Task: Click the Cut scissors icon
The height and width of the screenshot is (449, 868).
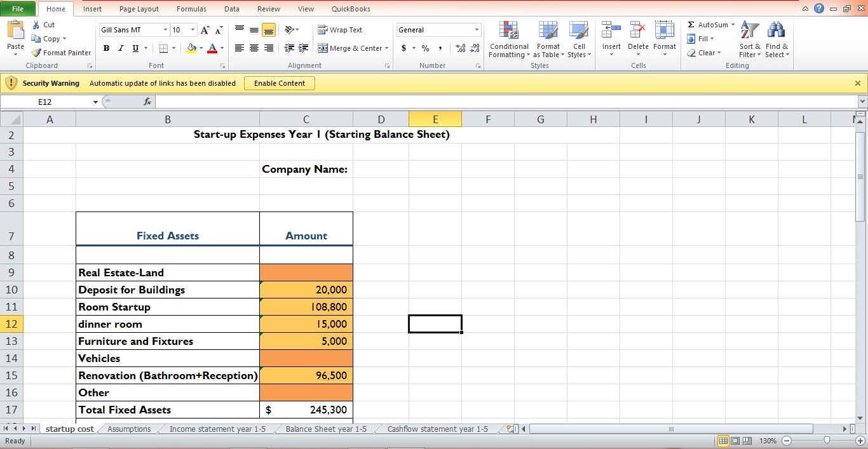Action: point(36,25)
